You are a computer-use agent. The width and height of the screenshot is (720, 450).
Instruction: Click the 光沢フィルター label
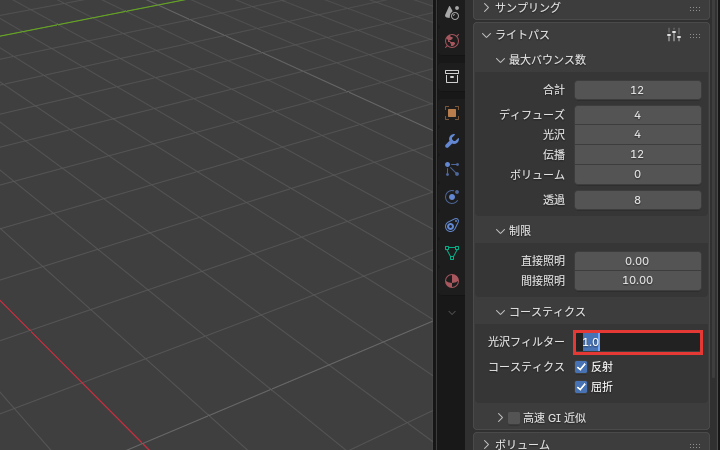[x=526, y=342]
